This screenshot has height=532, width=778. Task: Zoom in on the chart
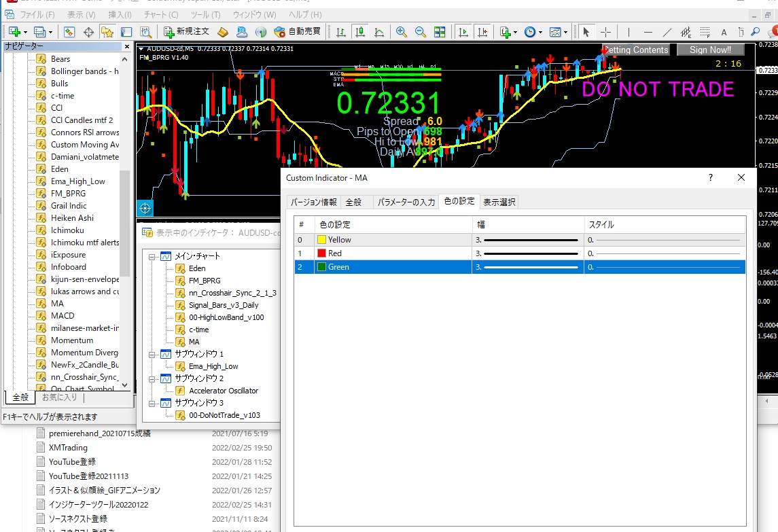point(402,32)
